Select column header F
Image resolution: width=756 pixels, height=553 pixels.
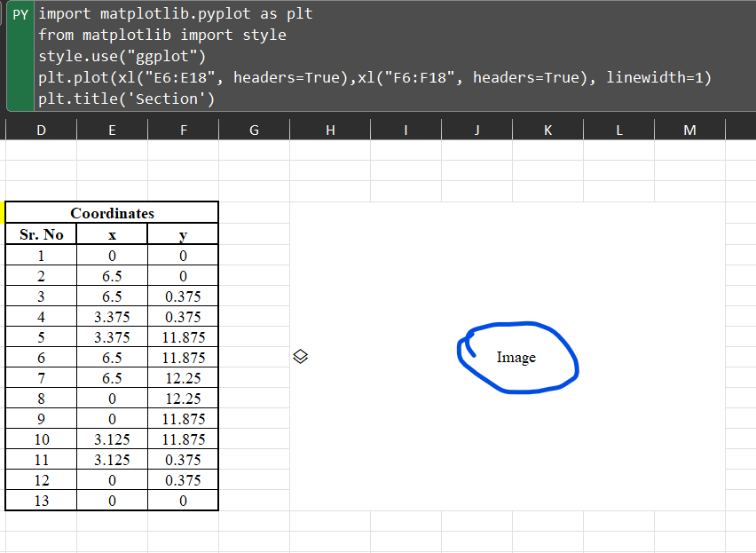click(x=183, y=129)
